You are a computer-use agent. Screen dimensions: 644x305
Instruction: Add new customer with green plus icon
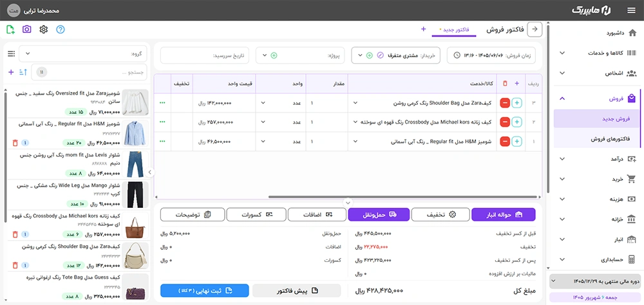click(x=369, y=55)
